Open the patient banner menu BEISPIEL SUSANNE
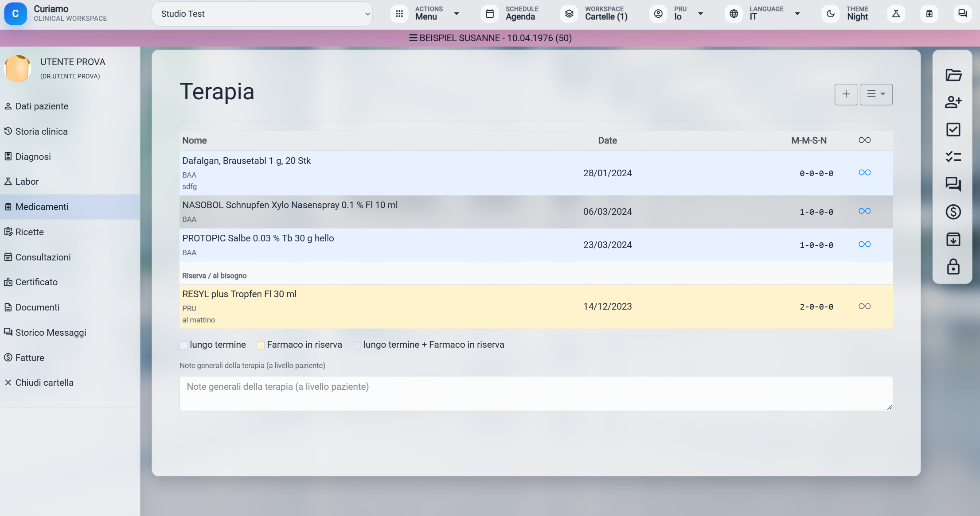980x516 pixels. (490, 38)
